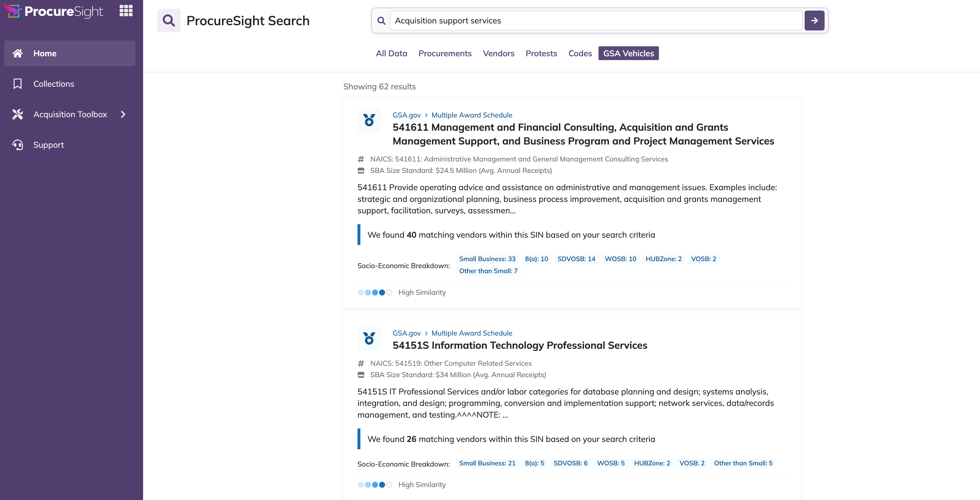The height and width of the screenshot is (500, 980).
Task: Click the store icon beside $34 Million size standard
Action: 361,375
